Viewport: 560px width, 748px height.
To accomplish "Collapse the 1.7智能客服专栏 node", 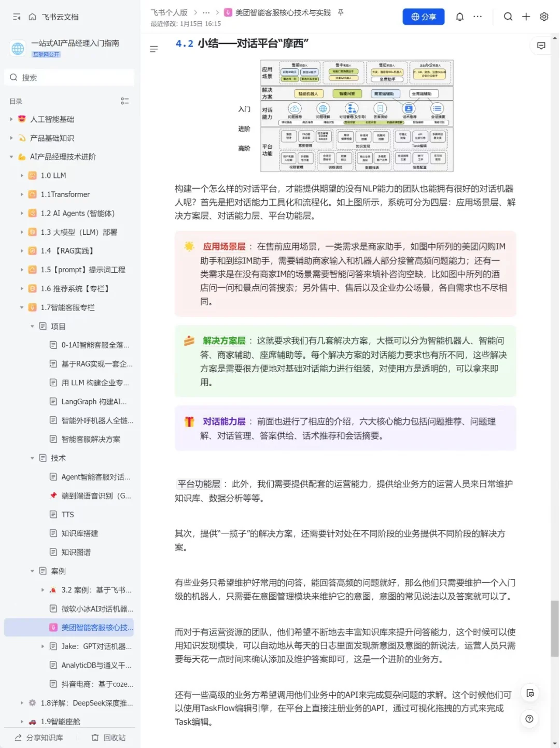I will pos(22,307).
